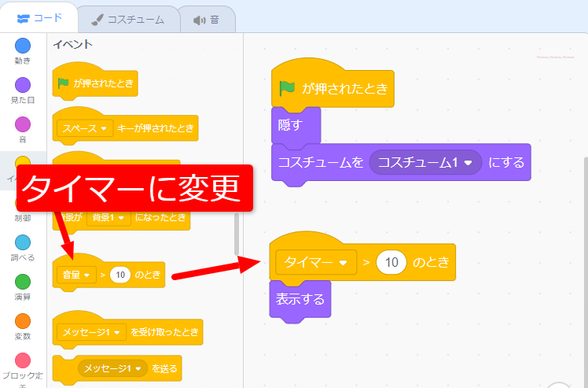
Task: Open コスチューム1 dropdown in workspace block
Action: pyautogui.click(x=425, y=162)
